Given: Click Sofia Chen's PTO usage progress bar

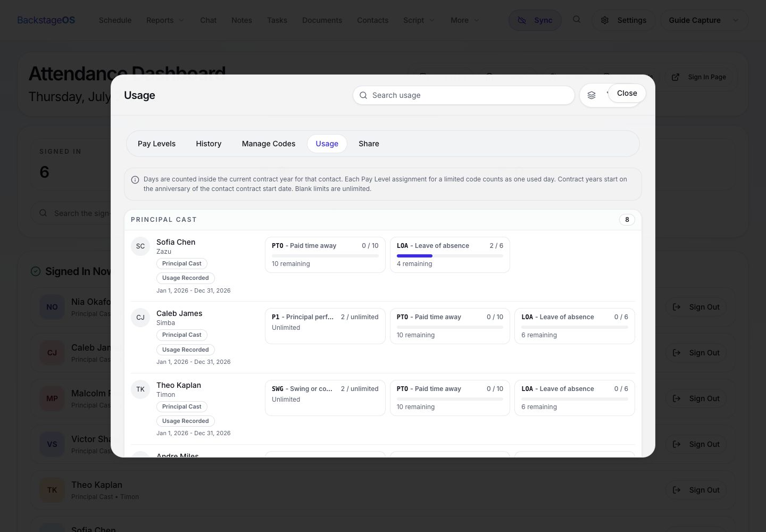Looking at the screenshot, I should click(325, 256).
